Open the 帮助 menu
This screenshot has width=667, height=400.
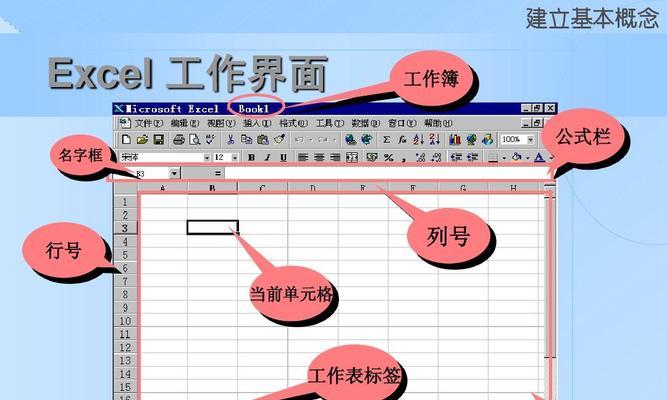pos(438,123)
